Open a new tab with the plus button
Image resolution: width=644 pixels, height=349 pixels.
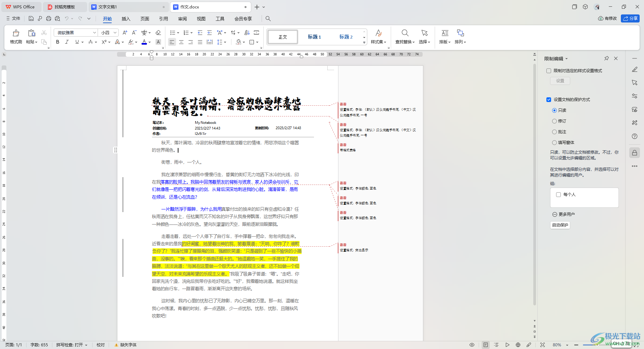[257, 7]
